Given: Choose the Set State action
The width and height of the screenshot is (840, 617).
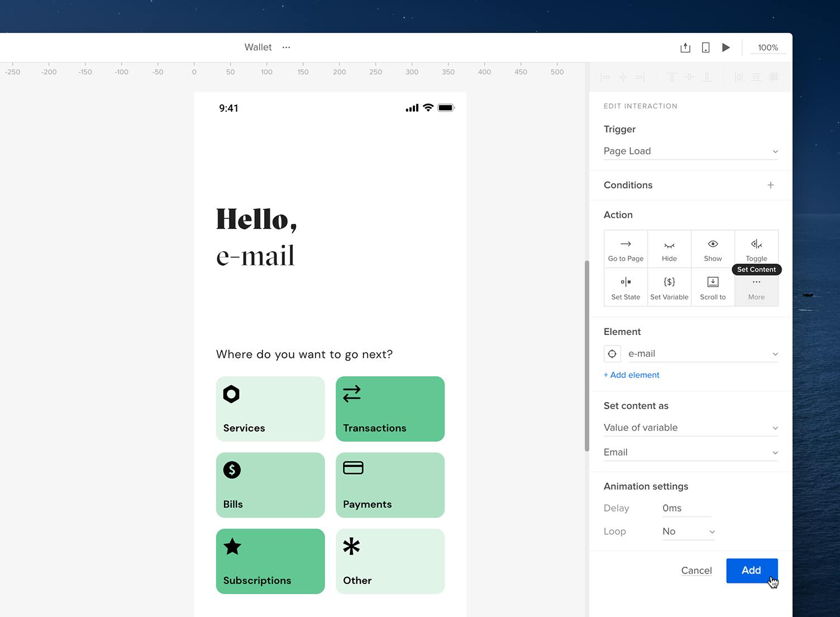Looking at the screenshot, I should point(626,287).
